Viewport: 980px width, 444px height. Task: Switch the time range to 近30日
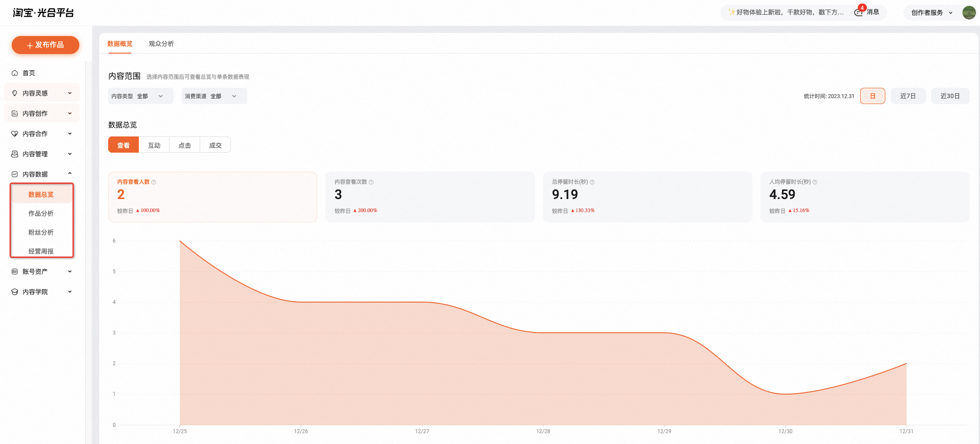point(950,96)
